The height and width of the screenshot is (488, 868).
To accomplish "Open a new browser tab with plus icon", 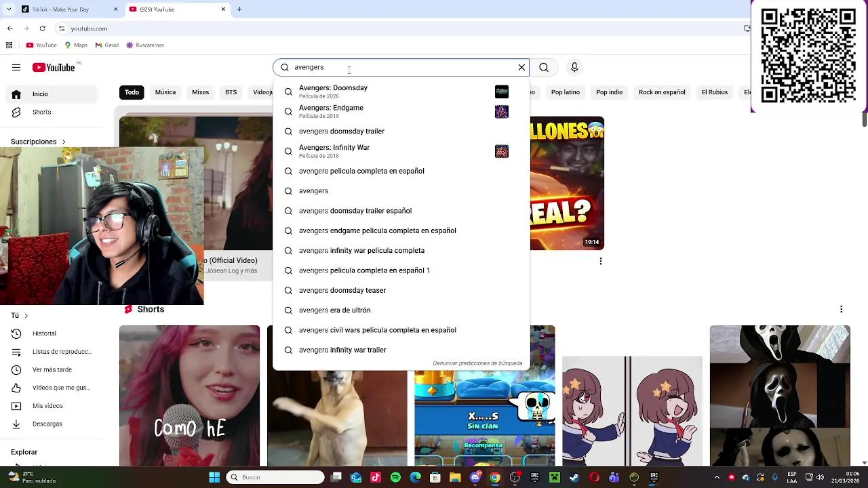I will pos(239,9).
